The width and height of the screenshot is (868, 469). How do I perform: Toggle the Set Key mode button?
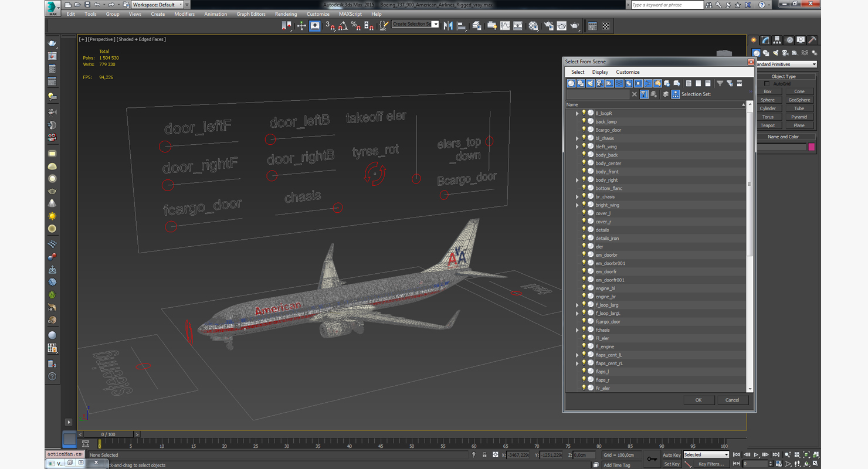click(x=672, y=464)
